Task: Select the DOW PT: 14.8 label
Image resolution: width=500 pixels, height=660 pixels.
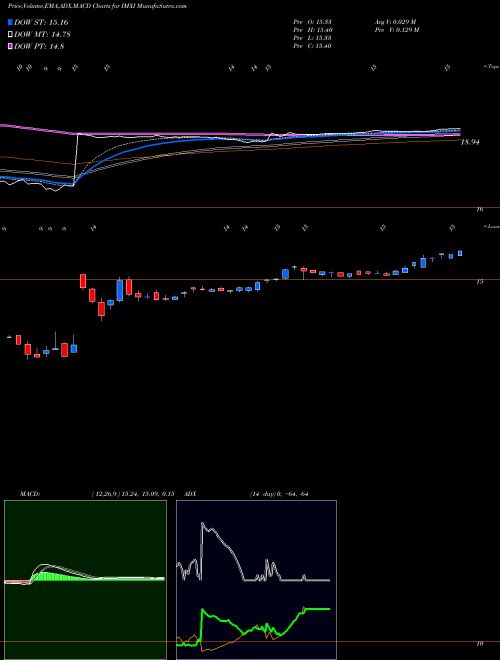Action: tap(39, 46)
